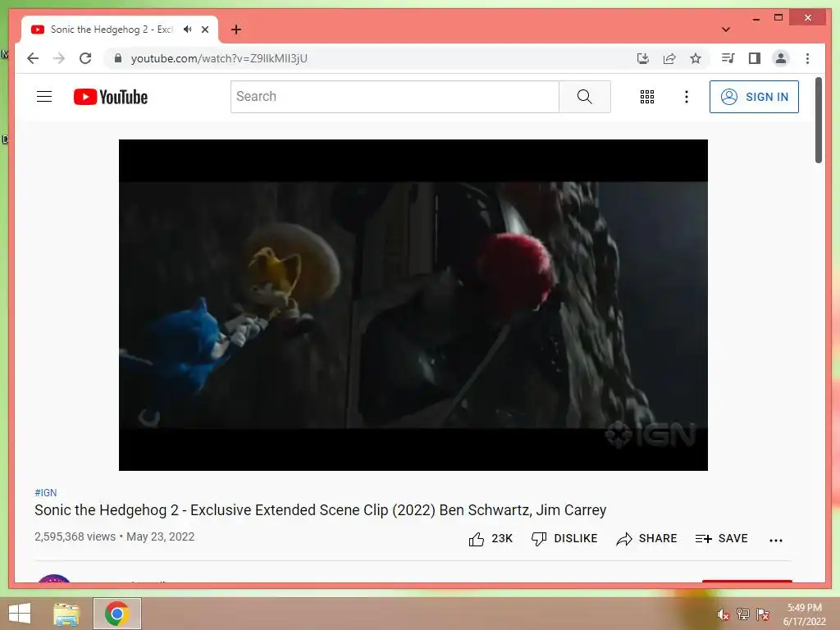The image size is (840, 630).
Task: Select the Sonic the Hedgehog 2 tab
Action: 111,30
